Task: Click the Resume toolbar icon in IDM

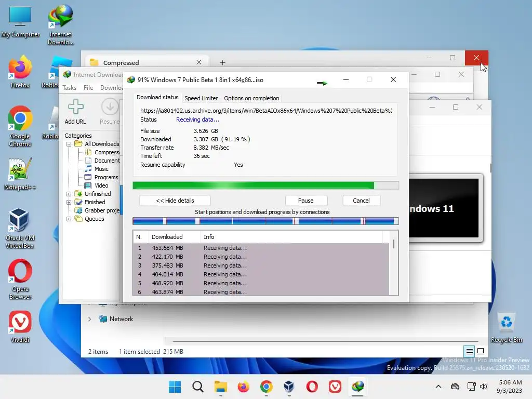Action: 110,112
